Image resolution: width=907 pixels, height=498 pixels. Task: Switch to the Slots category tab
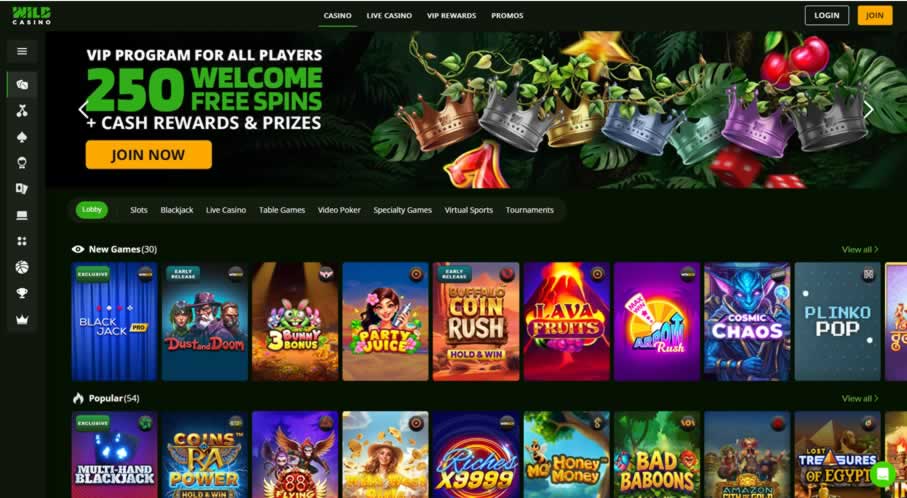139,210
